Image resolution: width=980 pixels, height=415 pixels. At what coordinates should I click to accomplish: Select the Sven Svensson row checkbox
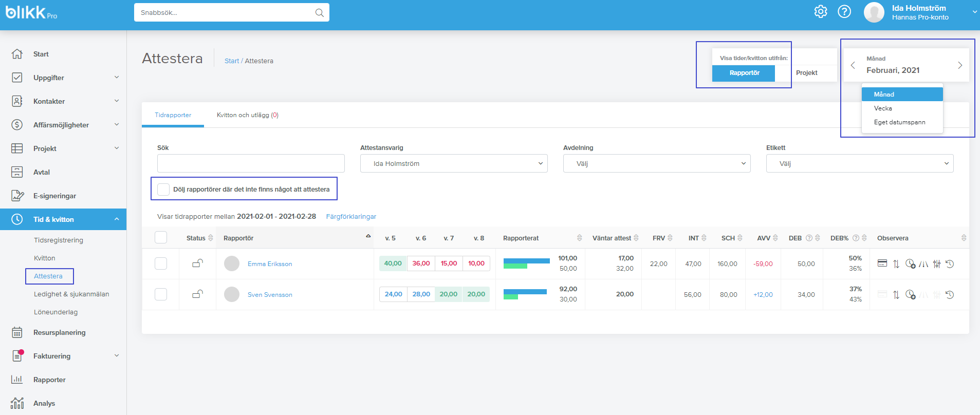pyautogui.click(x=161, y=294)
